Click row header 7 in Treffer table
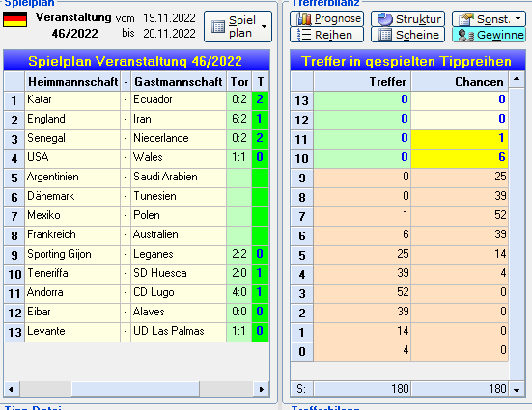The width and height of the screenshot is (532, 410). pyautogui.click(x=302, y=216)
